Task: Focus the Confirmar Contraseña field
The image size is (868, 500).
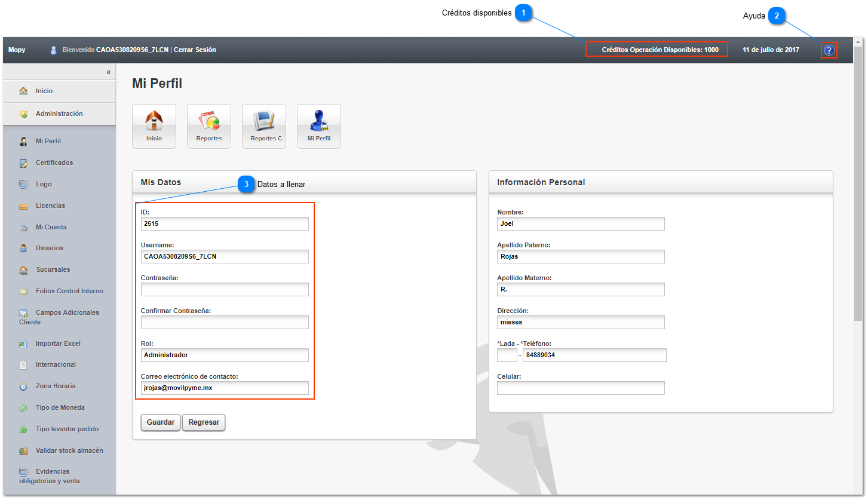Action: coord(225,323)
